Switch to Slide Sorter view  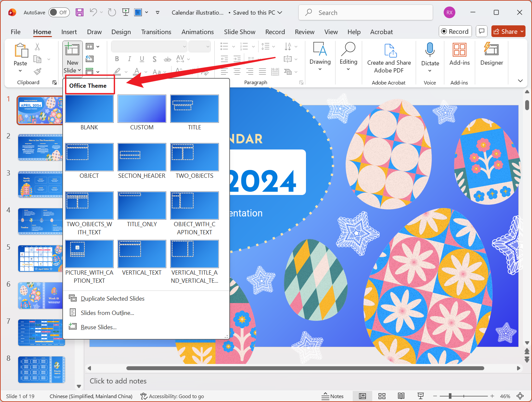(382, 396)
